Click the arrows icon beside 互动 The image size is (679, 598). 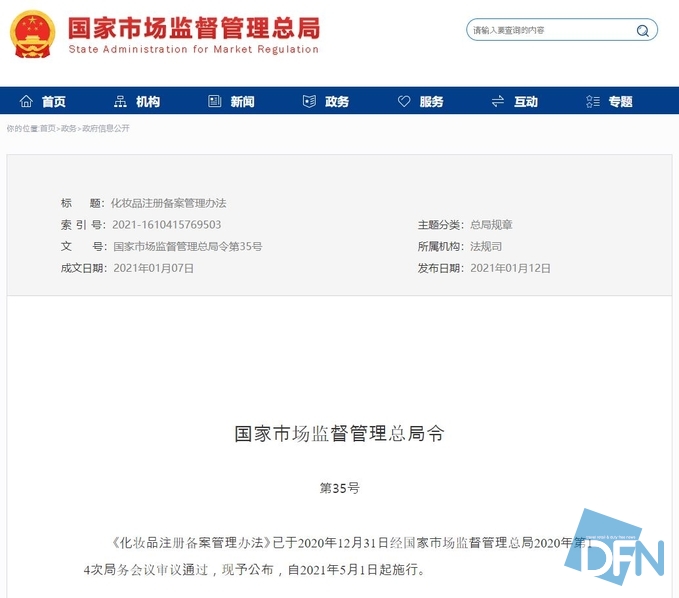498,101
